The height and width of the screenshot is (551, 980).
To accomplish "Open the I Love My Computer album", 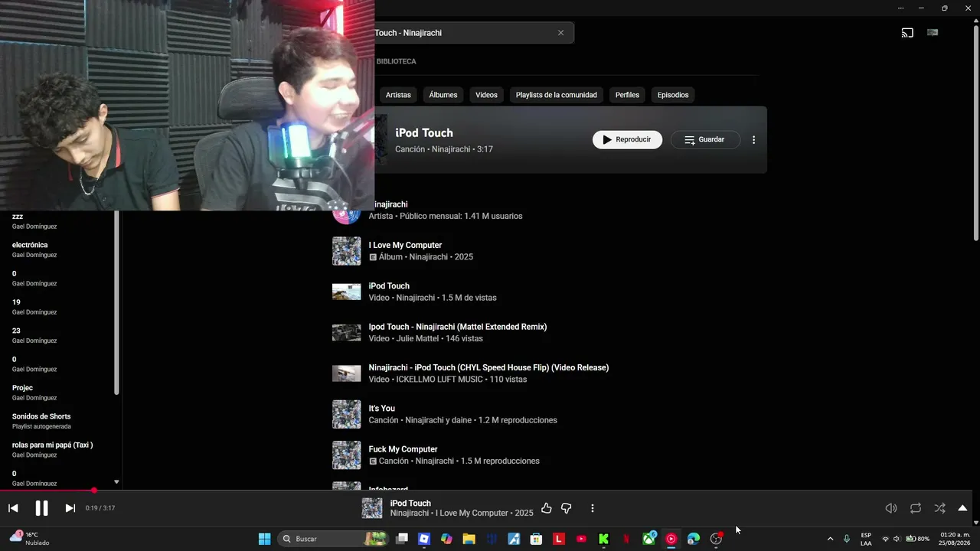I will [x=405, y=246].
